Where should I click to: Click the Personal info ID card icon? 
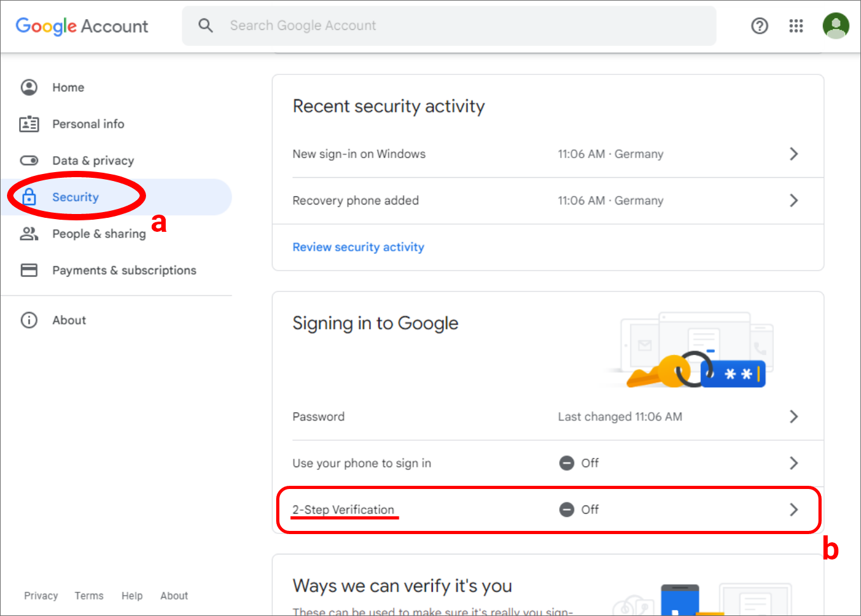(29, 124)
